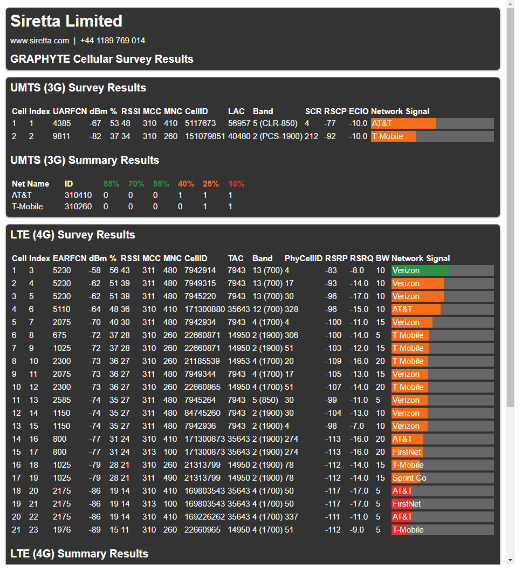Click GRAPHYTE Cellular Survey Results title
This screenshot has width=521, height=576.
[x=102, y=59]
